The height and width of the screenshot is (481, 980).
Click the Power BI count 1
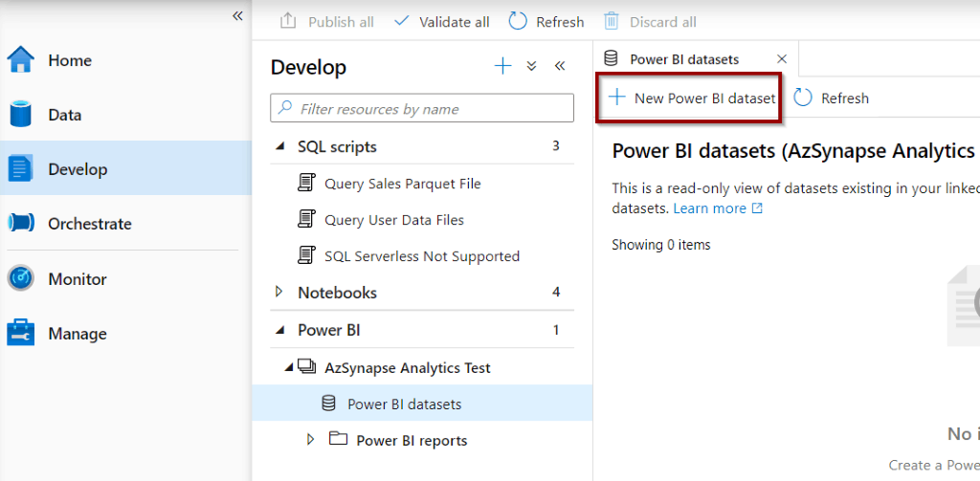(556, 330)
